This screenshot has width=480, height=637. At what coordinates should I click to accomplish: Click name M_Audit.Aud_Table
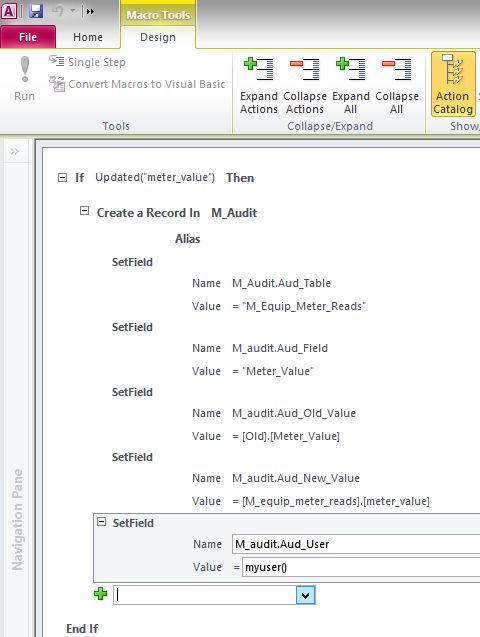coord(281,283)
